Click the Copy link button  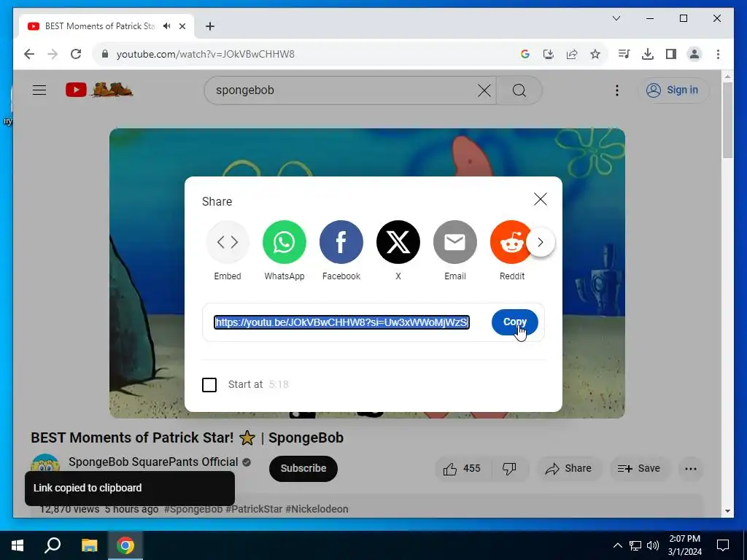pyautogui.click(x=514, y=322)
